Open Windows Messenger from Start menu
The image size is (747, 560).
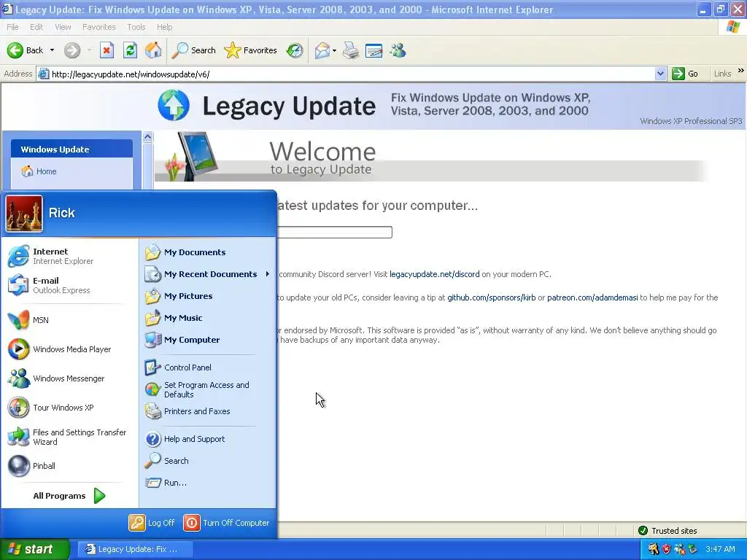point(69,378)
